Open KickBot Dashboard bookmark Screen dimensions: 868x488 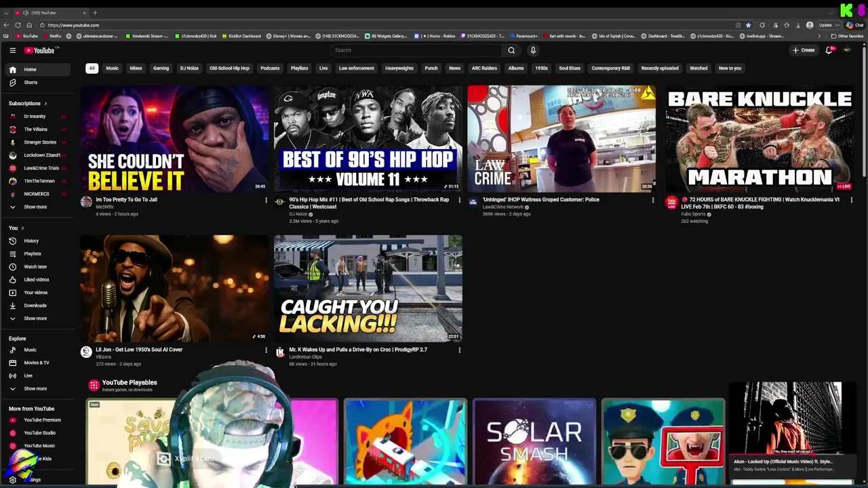(241, 36)
